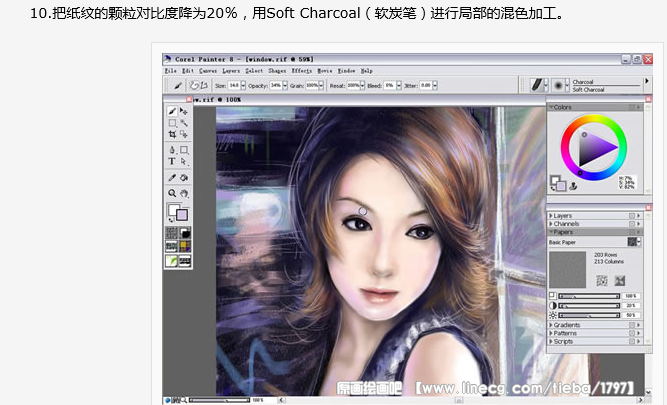667x405 pixels.
Task: Adjust the paper scale slider
Action: (x=589, y=296)
